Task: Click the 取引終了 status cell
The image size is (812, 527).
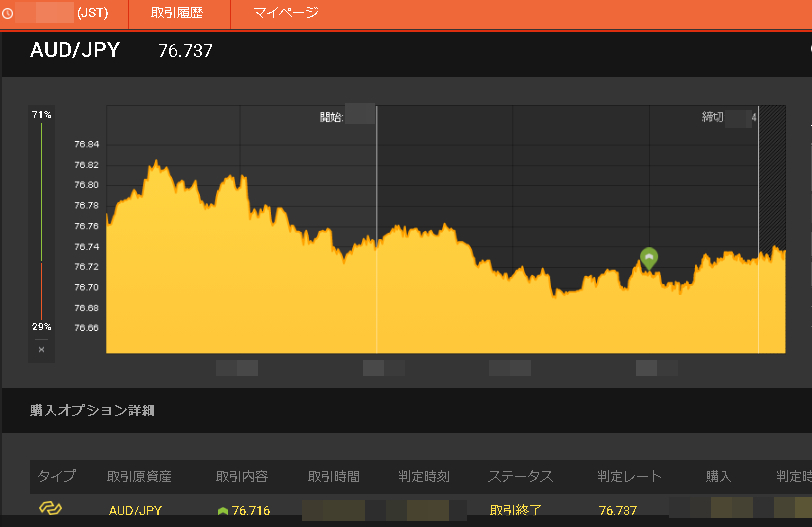Action: coord(515,510)
